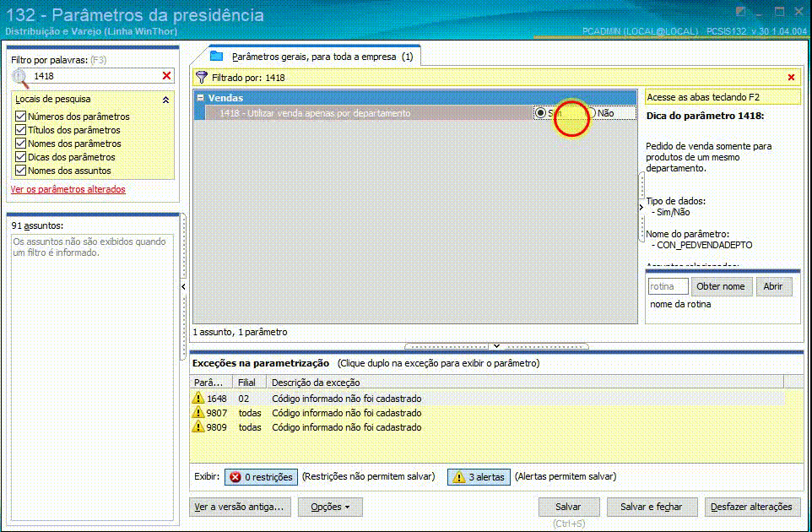Collapse the right hint panel arrow
The height and width of the screenshot is (532, 812).
(x=641, y=207)
